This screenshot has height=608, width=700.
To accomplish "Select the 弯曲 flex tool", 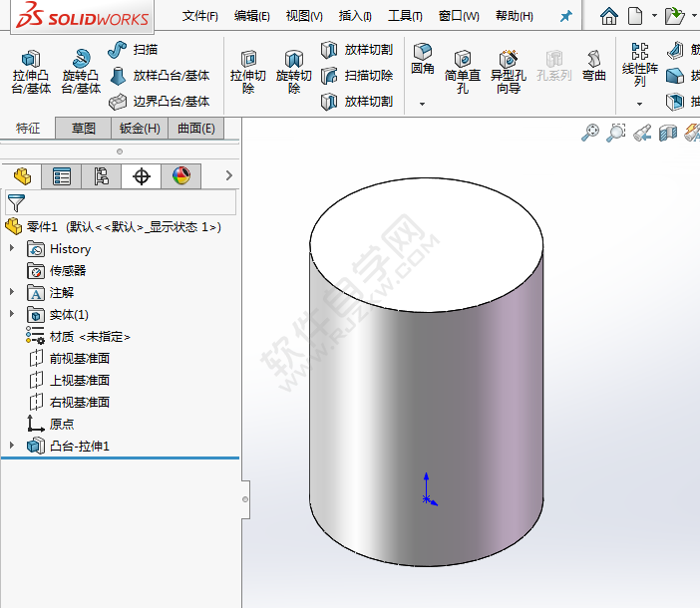I will click(593, 66).
